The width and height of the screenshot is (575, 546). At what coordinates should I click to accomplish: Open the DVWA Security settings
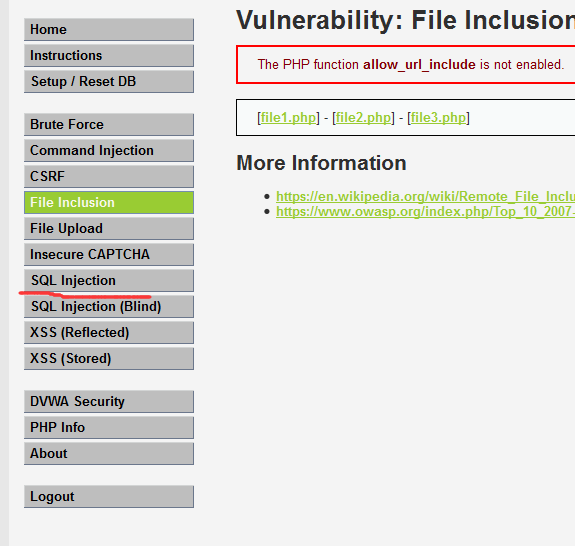click(109, 402)
